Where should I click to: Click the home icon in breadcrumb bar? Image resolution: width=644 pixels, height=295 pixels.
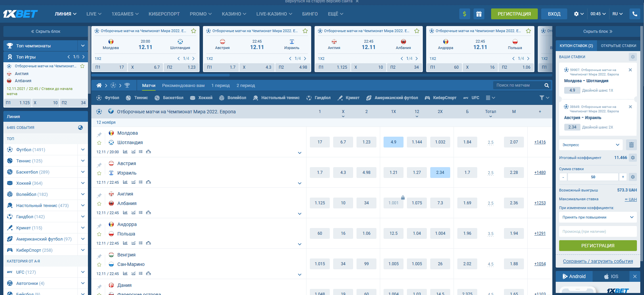[99, 85]
